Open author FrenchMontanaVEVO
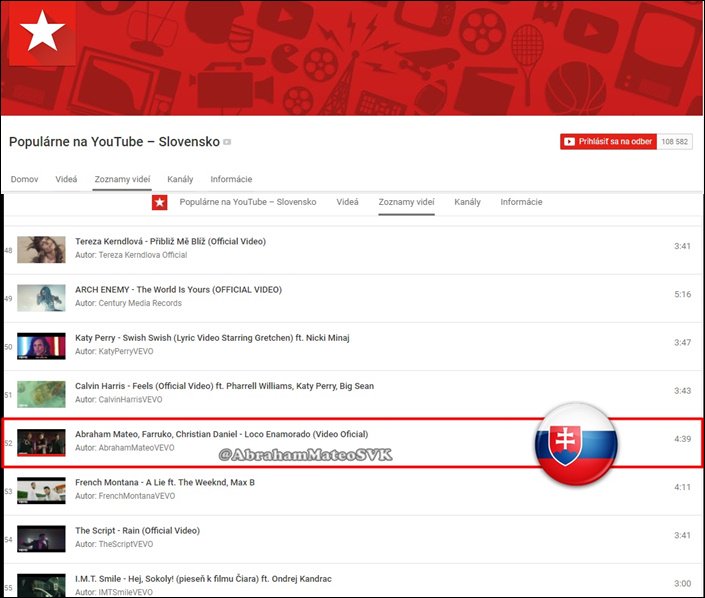705x598 pixels. pos(137,495)
